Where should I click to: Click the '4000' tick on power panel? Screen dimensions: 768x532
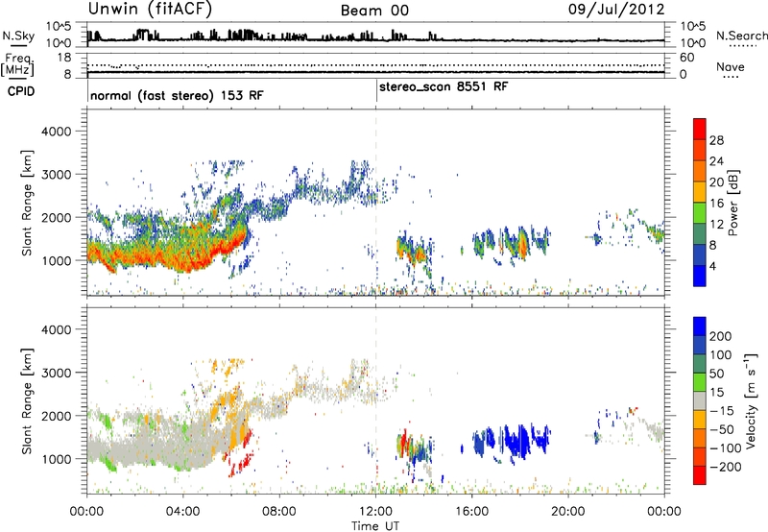click(x=56, y=132)
